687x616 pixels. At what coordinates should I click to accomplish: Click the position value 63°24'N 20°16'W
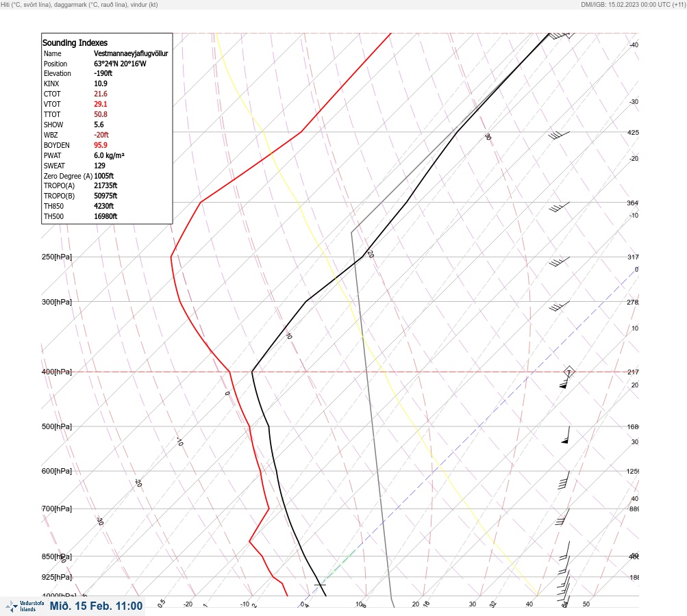coord(120,64)
